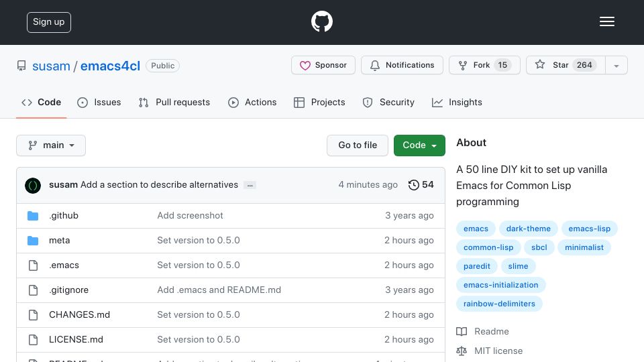Switch to the Pull requests tab

(174, 102)
